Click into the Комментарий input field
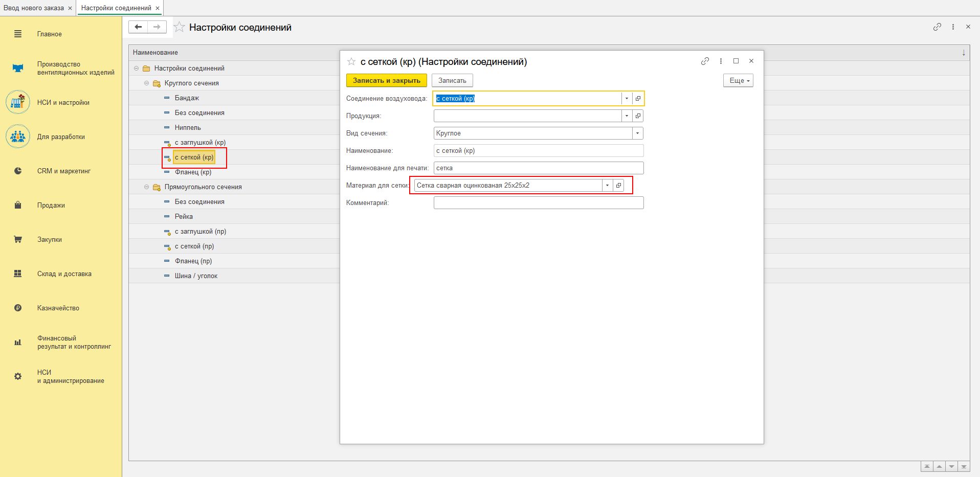The image size is (980, 477). pyautogui.click(x=538, y=203)
